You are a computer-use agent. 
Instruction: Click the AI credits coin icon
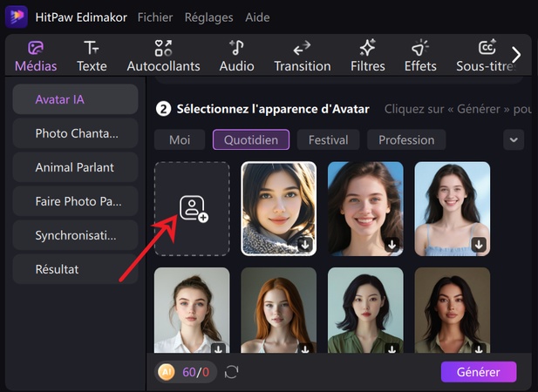click(x=167, y=372)
